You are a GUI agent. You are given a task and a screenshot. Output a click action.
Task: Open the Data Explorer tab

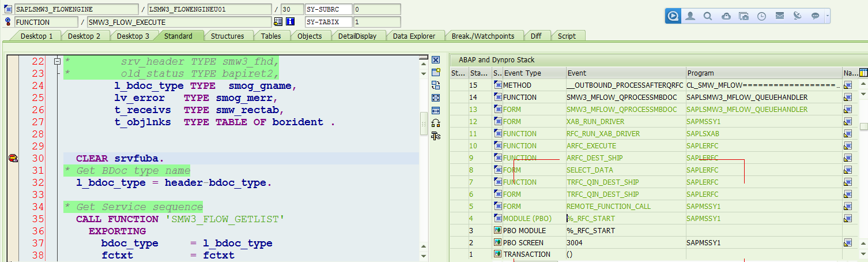tap(414, 36)
